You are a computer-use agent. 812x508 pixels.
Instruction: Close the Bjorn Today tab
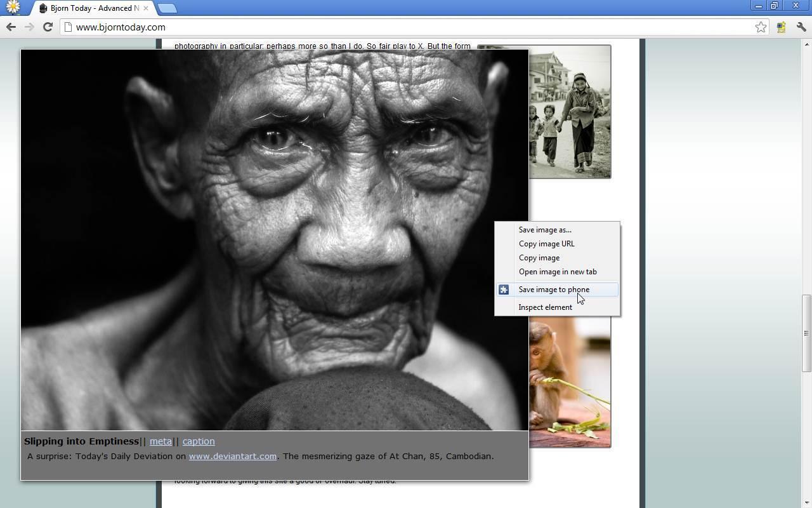click(146, 8)
